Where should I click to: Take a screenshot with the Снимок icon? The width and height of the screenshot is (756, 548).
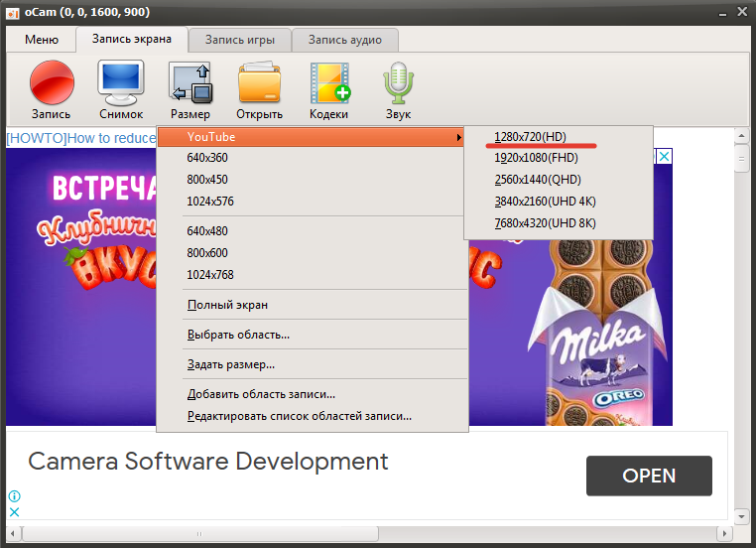point(121,89)
